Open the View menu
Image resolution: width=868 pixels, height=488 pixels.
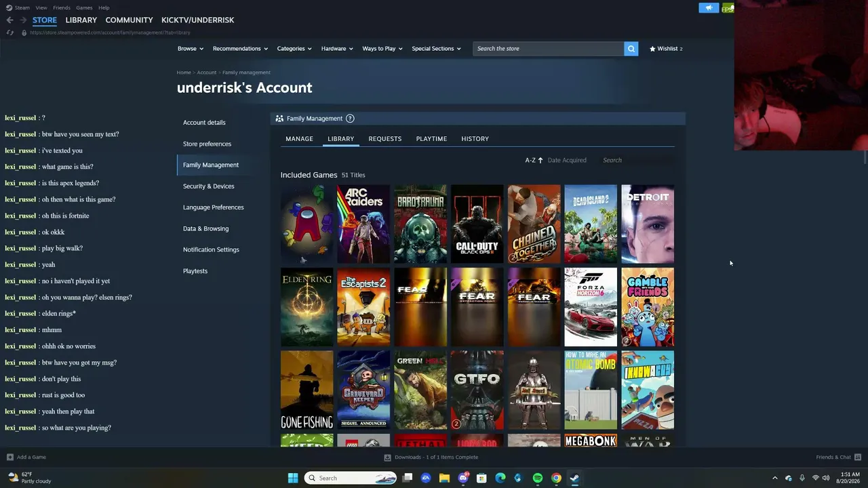tap(41, 7)
